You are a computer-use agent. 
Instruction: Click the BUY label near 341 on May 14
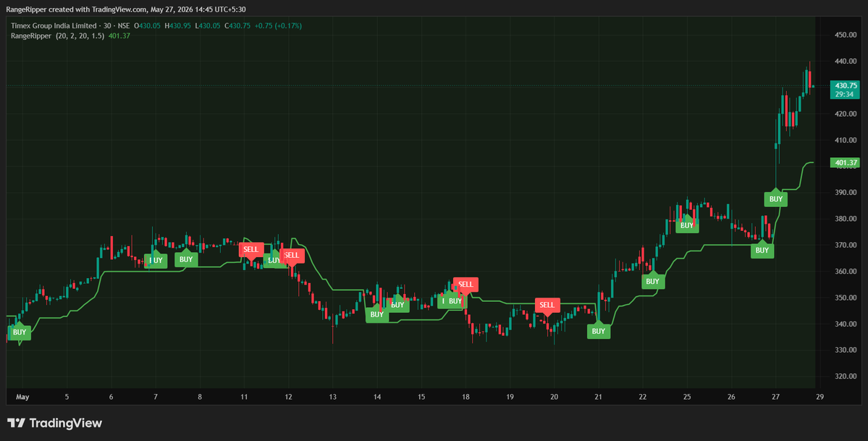pos(377,315)
